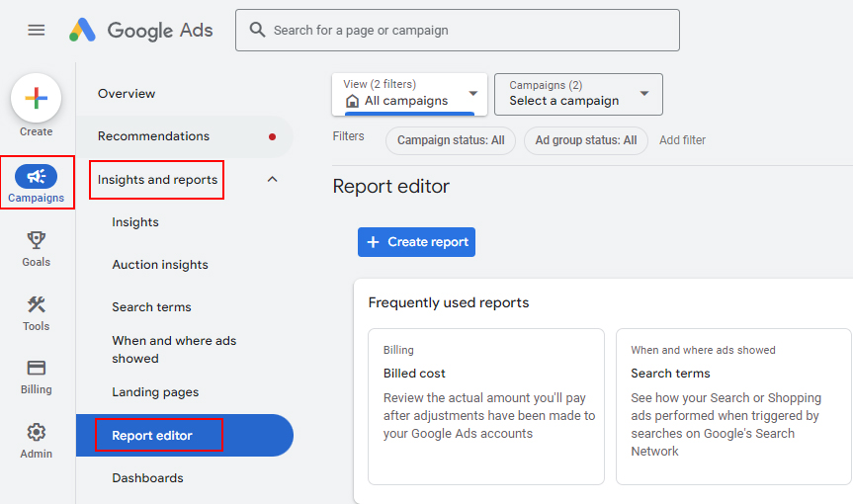Open the Billed cost report card

click(x=485, y=406)
